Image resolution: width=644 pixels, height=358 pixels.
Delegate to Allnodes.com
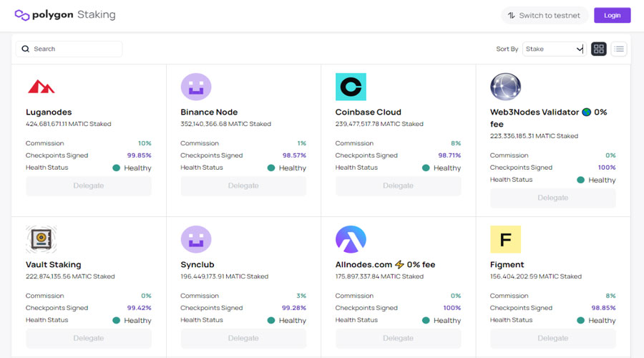pos(399,338)
